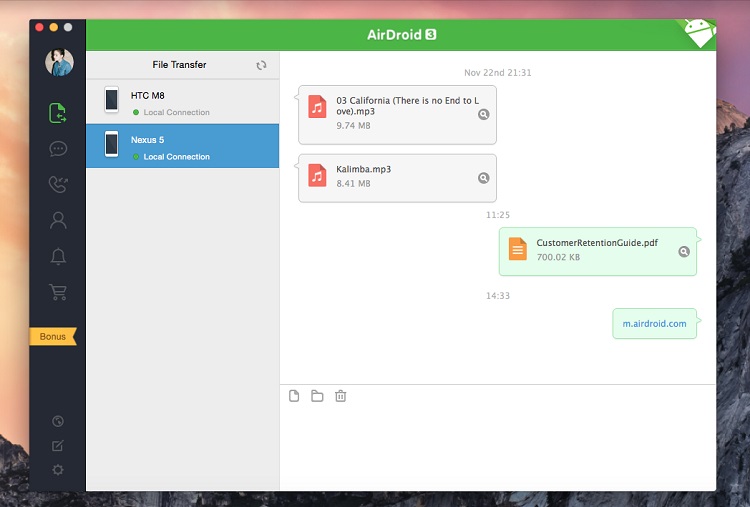Image resolution: width=750 pixels, height=507 pixels.
Task: Click the Android robot icon in header
Action: [x=699, y=33]
